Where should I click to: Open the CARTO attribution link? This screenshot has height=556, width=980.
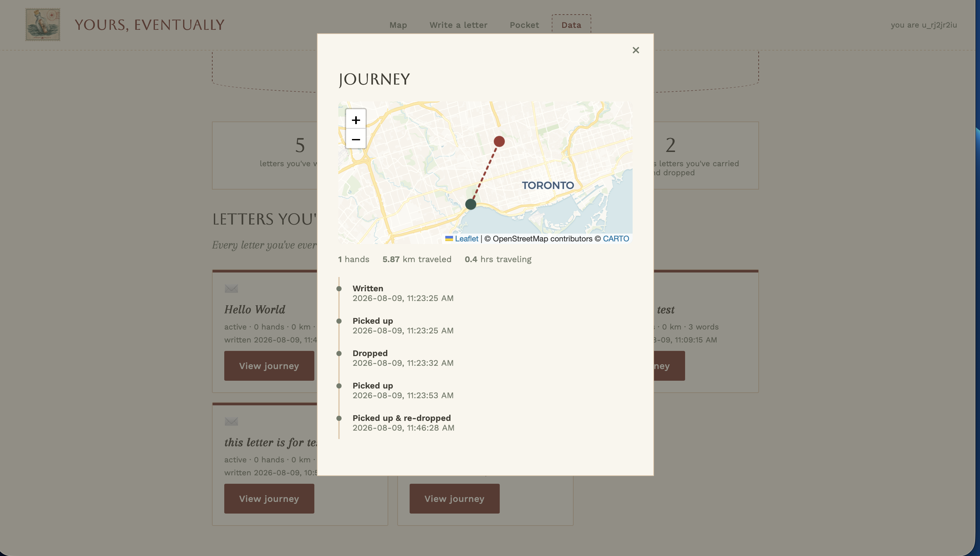(616, 239)
